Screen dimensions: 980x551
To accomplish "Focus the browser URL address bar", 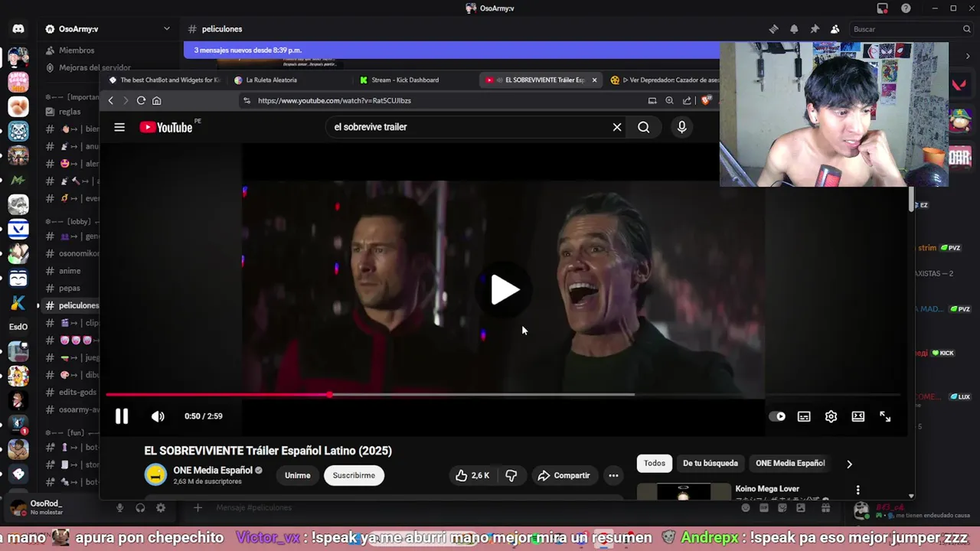I will pyautogui.click(x=440, y=100).
